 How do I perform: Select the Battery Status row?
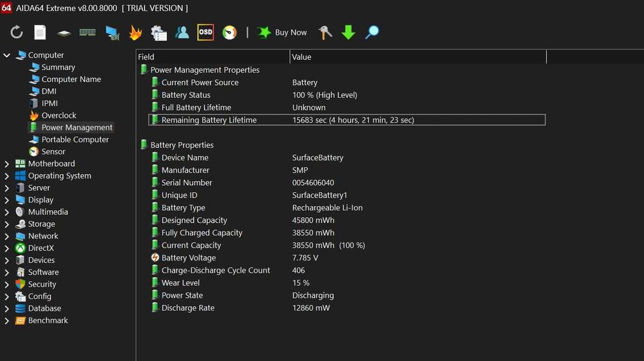click(347, 95)
